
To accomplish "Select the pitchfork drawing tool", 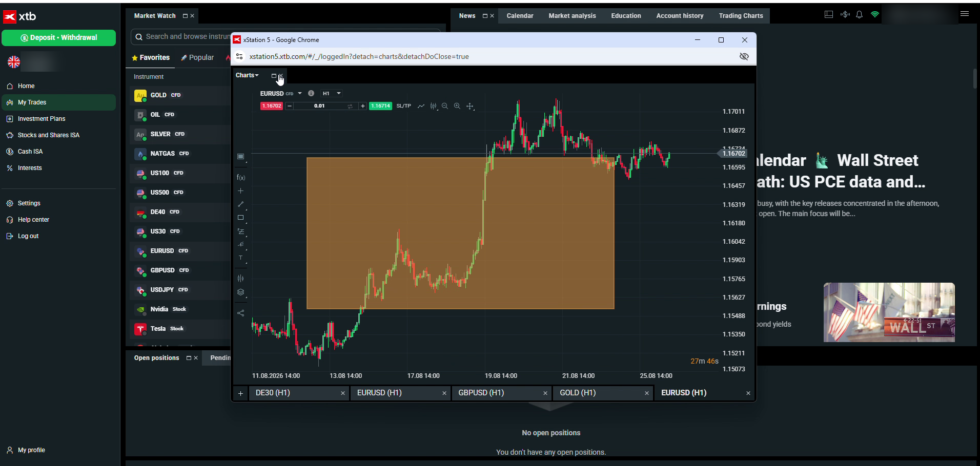I will (x=240, y=245).
